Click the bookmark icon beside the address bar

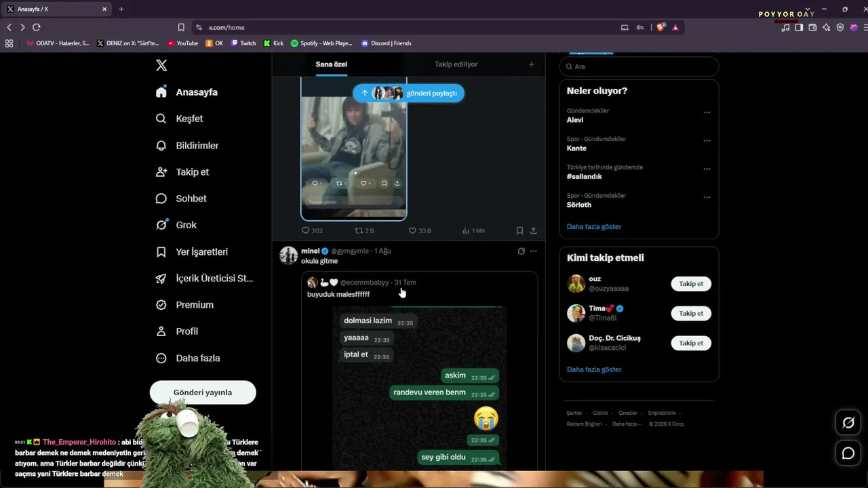(x=181, y=27)
